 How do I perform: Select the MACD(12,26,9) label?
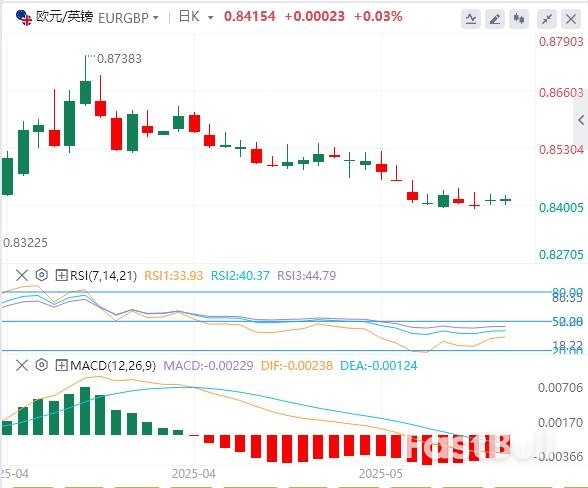pos(113,365)
